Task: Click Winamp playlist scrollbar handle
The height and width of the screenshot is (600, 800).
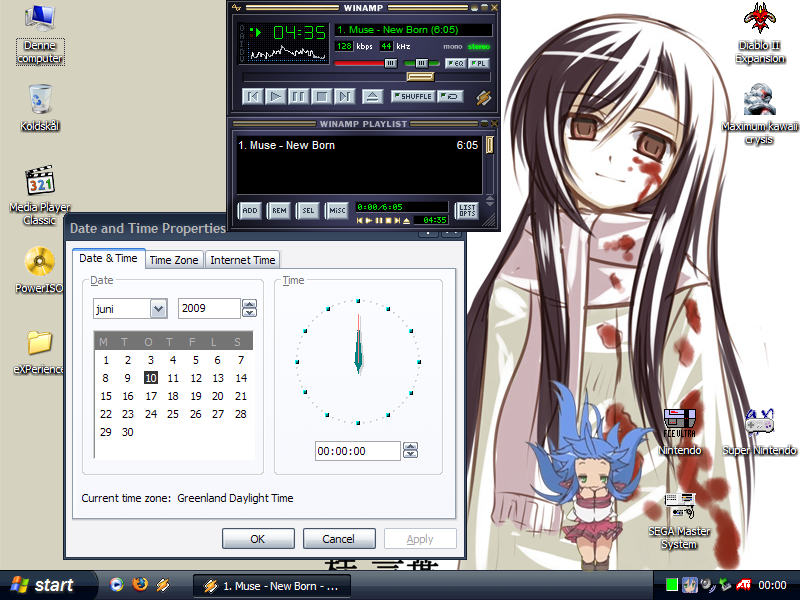Action: (489, 145)
